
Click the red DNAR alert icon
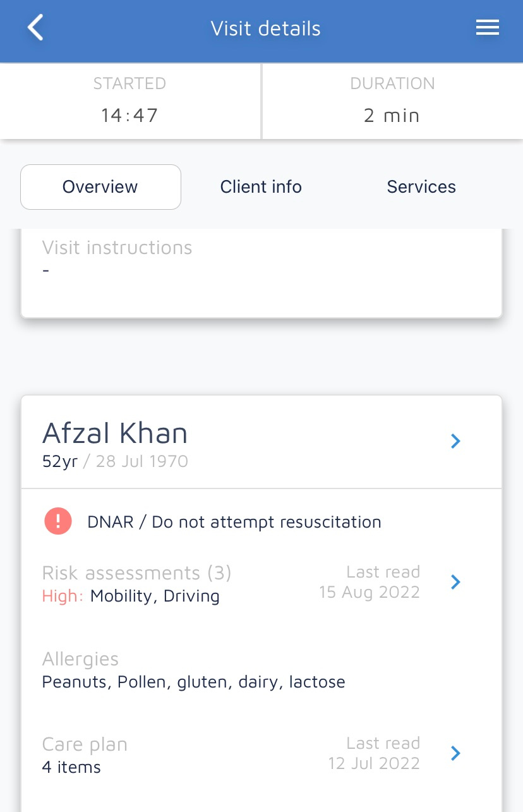[x=58, y=521]
